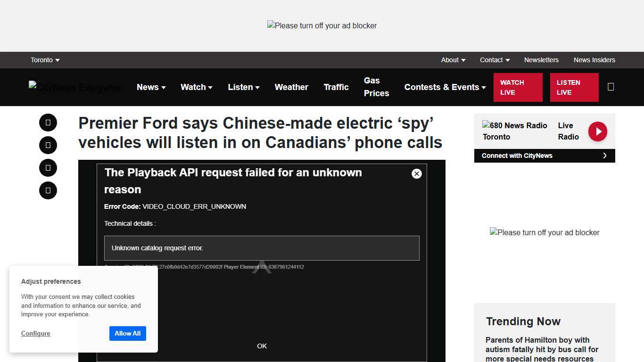Viewport: 644px width, 362px height.
Task: Expand the Watch dropdown
Action: click(196, 87)
